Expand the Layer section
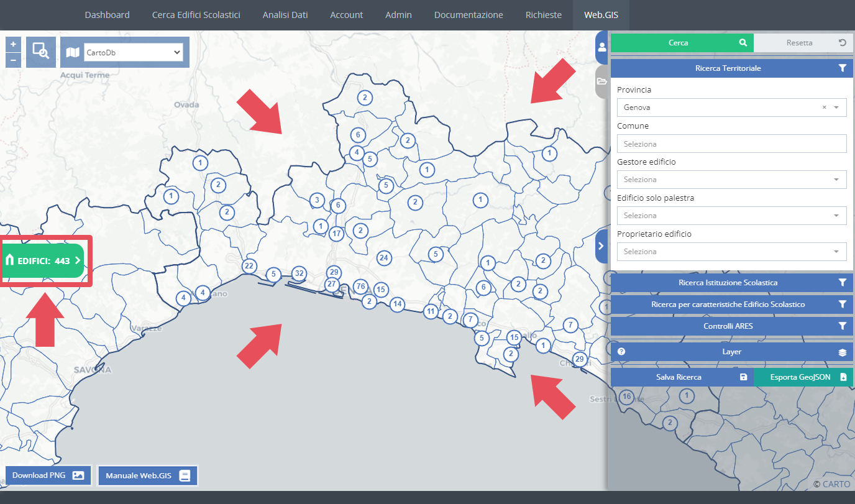Image resolution: width=855 pixels, height=504 pixels. point(731,352)
